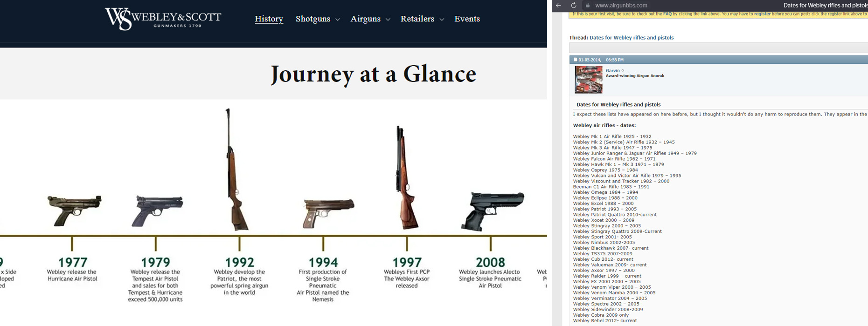Open the Airguns menu
Image resolution: width=868 pixels, height=326 pixels.
[366, 19]
